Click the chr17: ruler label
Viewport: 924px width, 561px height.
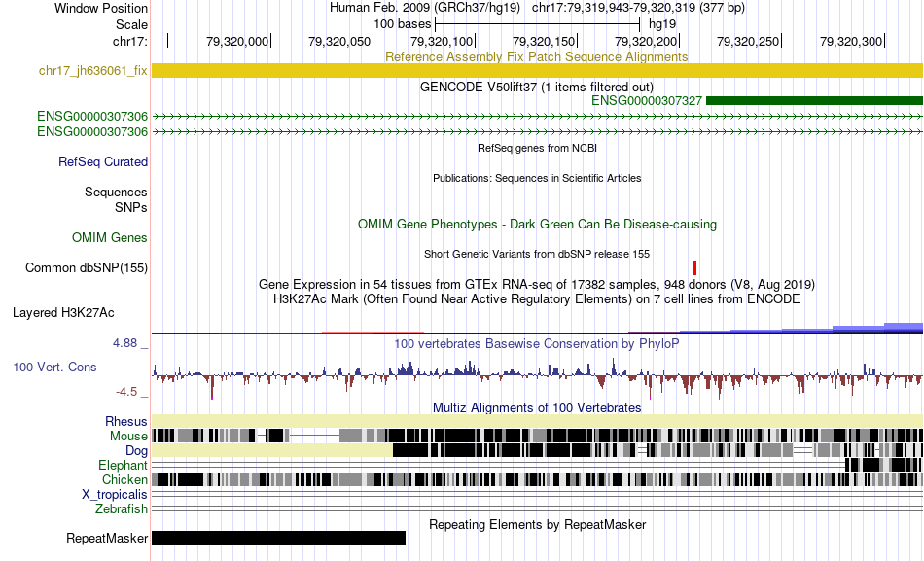tap(130, 41)
